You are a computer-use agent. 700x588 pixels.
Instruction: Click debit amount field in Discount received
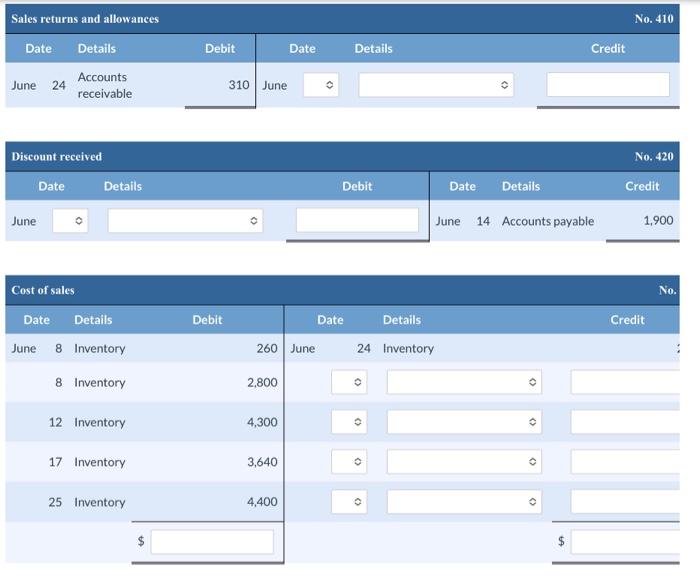coord(357,220)
